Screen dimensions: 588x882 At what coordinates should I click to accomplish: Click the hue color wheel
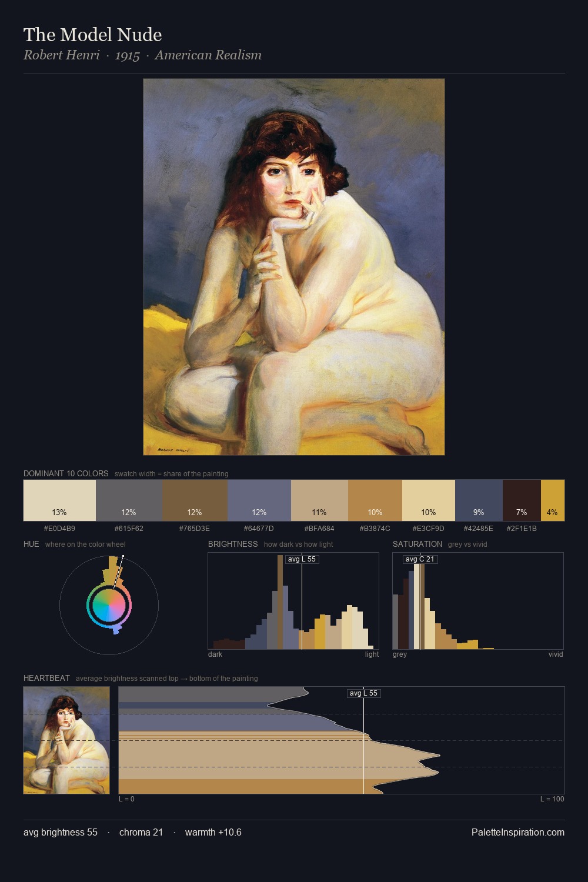coord(109,605)
